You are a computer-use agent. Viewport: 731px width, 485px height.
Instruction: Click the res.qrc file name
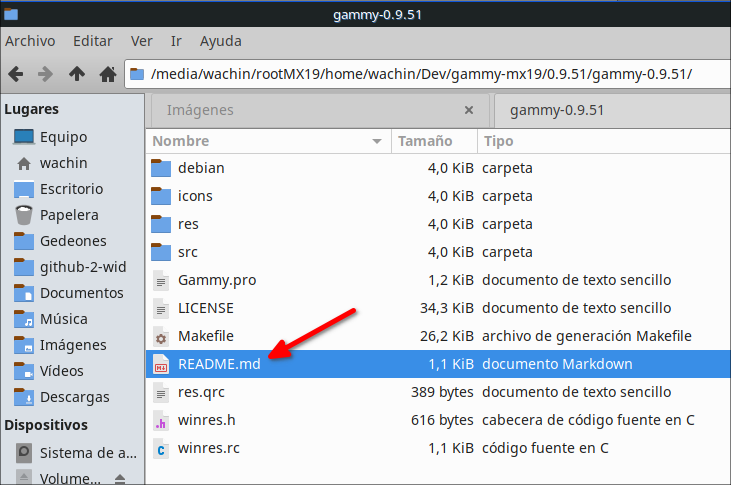201,393
